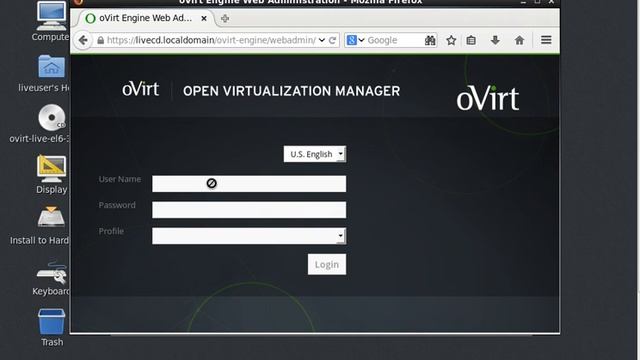This screenshot has height=360, width=640.
Task: Click the URL address bar
Action: coord(210,40)
